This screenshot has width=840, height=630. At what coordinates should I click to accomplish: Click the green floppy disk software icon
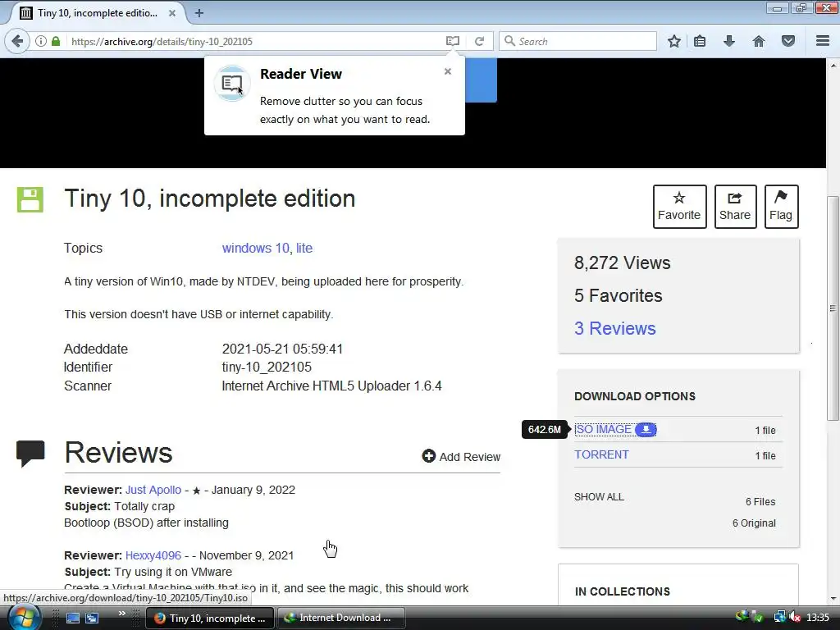pyautogui.click(x=30, y=199)
